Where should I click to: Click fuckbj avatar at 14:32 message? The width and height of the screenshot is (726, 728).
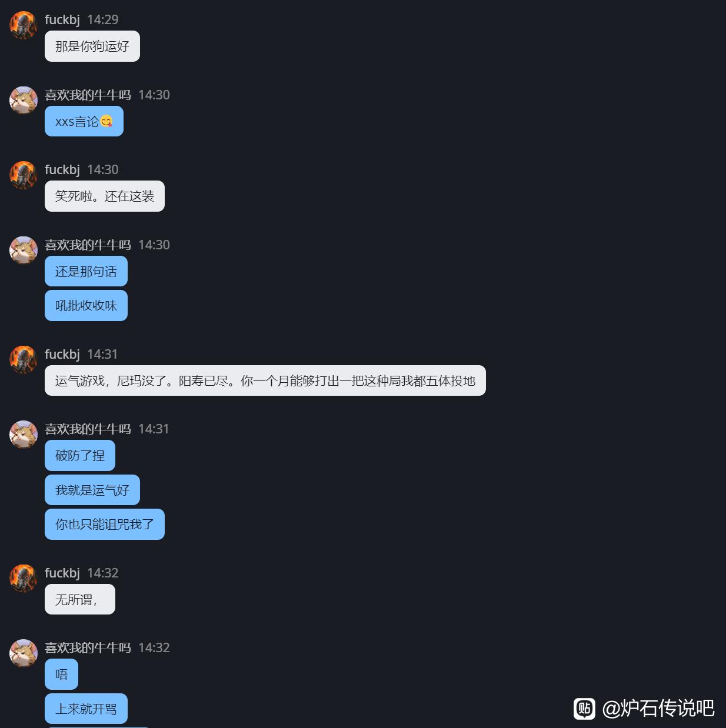(x=24, y=579)
